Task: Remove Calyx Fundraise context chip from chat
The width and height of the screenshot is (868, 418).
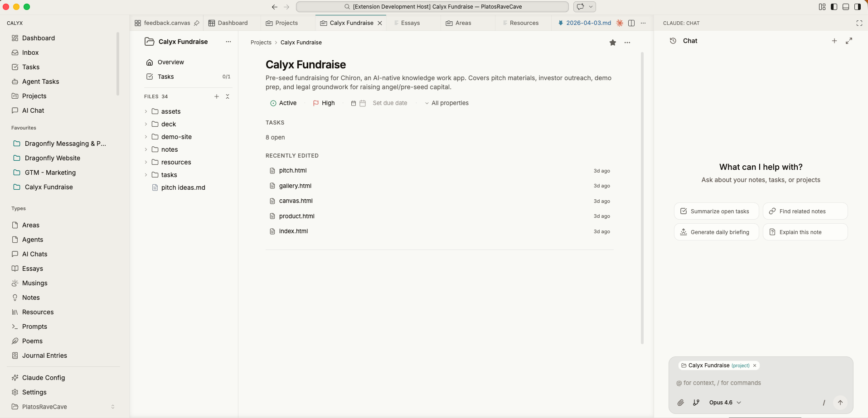Action: [755, 365]
